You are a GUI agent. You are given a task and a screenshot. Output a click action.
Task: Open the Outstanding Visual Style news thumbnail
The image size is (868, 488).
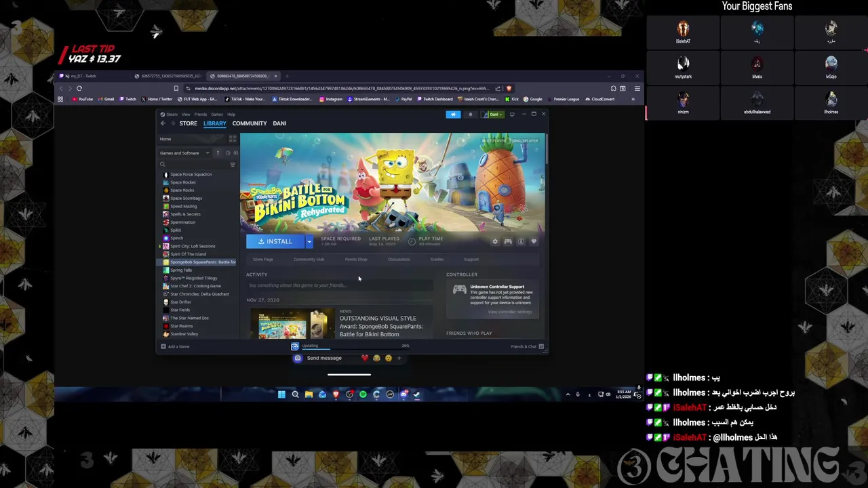point(292,324)
